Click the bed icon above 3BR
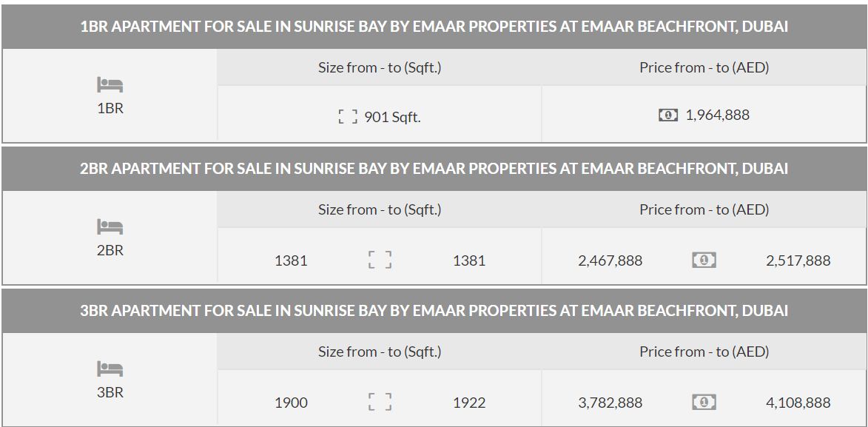Viewport: 868px width, 427px height. (x=110, y=369)
